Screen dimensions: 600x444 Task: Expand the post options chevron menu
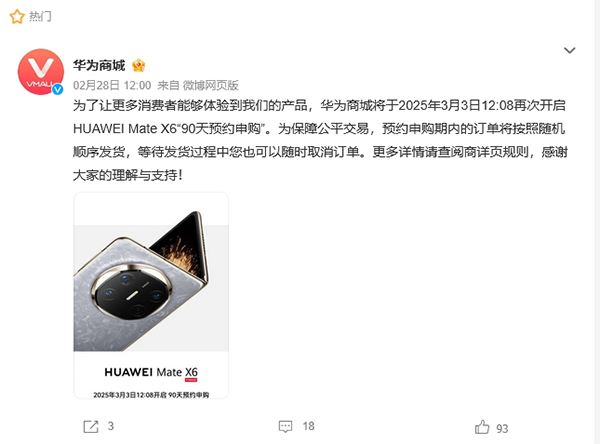[x=570, y=50]
